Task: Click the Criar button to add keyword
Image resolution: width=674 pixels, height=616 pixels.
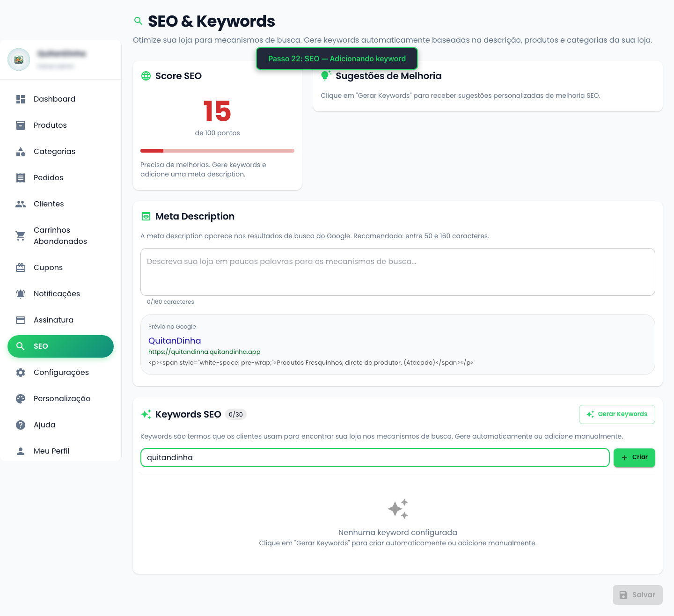Action: 634,458
